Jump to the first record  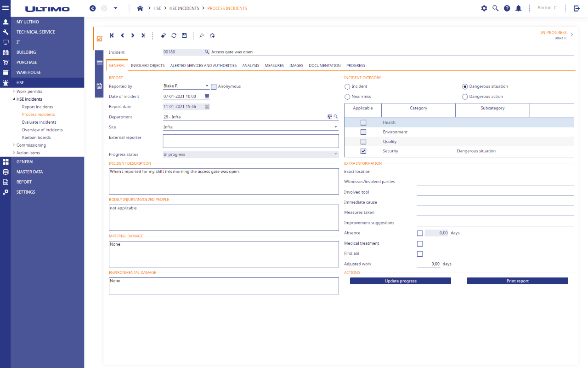[112, 35]
